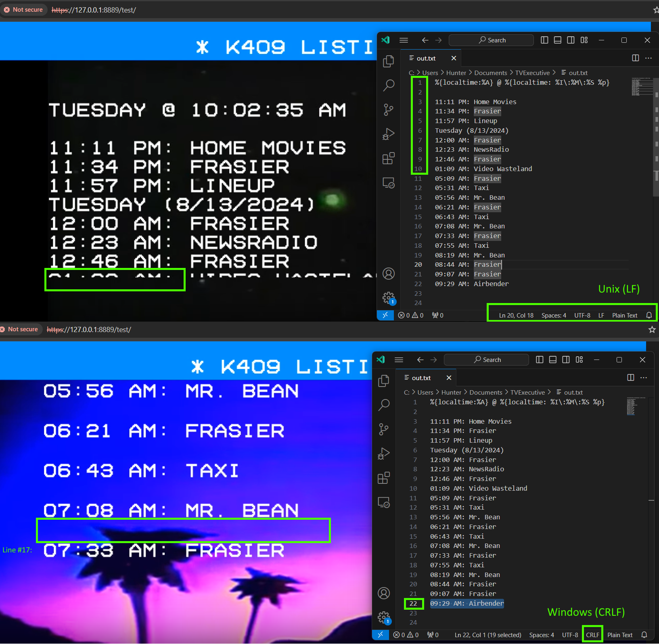The width and height of the screenshot is (659, 644).
Task: Go forward in top VS Code window
Action: coord(438,40)
